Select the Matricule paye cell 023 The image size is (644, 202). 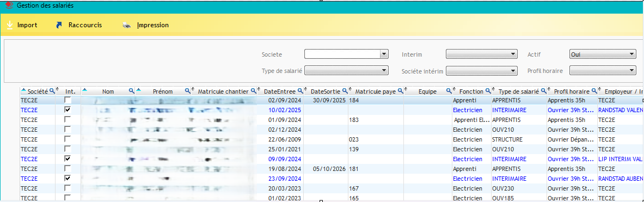pos(376,139)
